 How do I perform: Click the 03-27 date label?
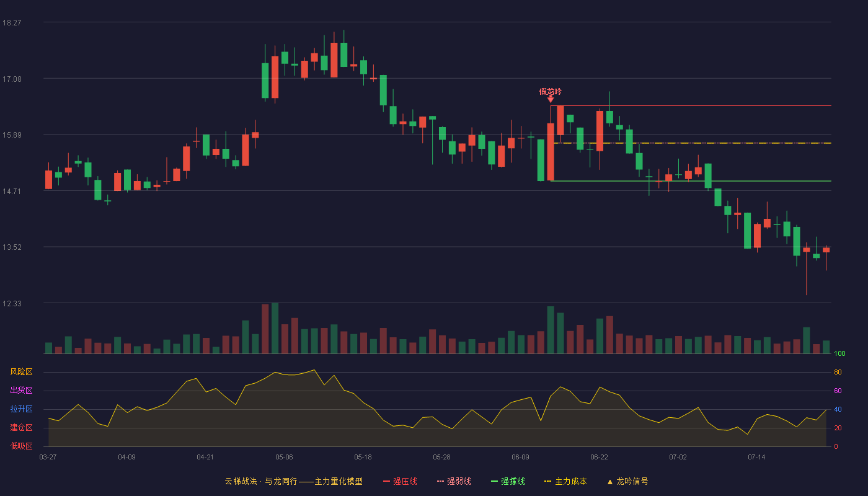point(48,457)
